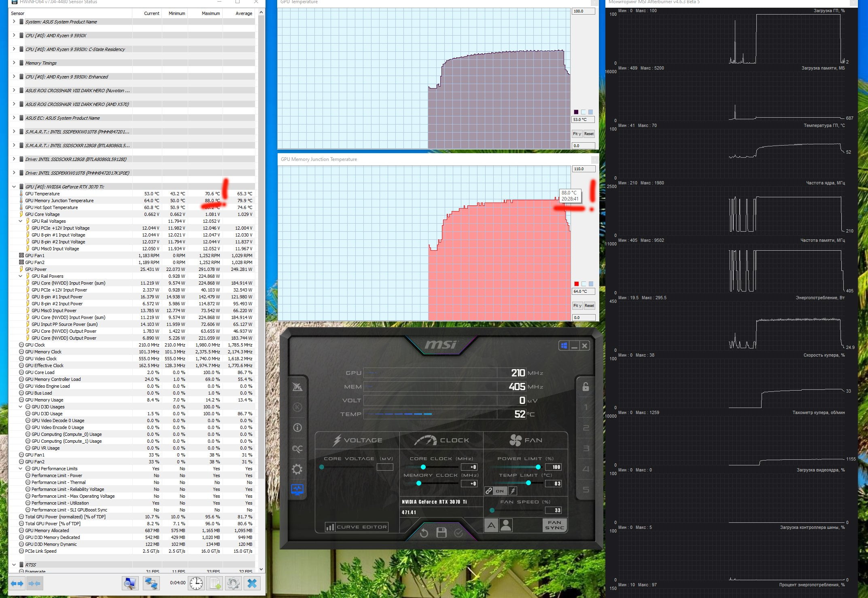This screenshot has height=598, width=868.
Task: Toggle the FAN SYNC button
Action: pyautogui.click(x=554, y=525)
